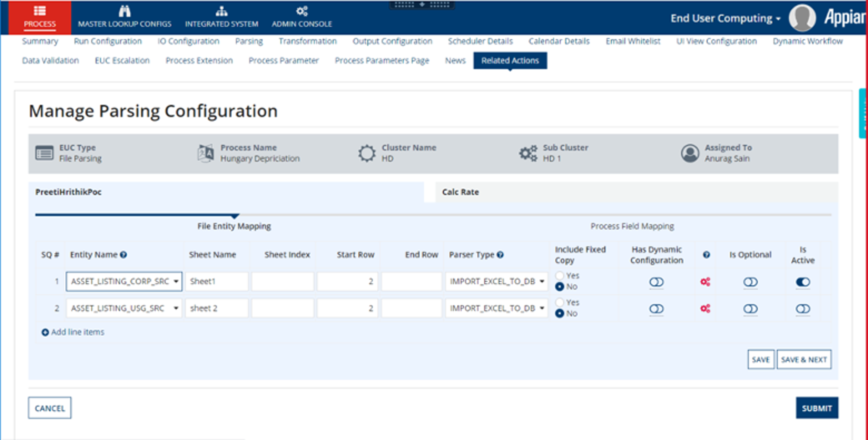Viewport: 868px width, 440px height.
Task: Click the user avatar picture
Action: point(802,18)
